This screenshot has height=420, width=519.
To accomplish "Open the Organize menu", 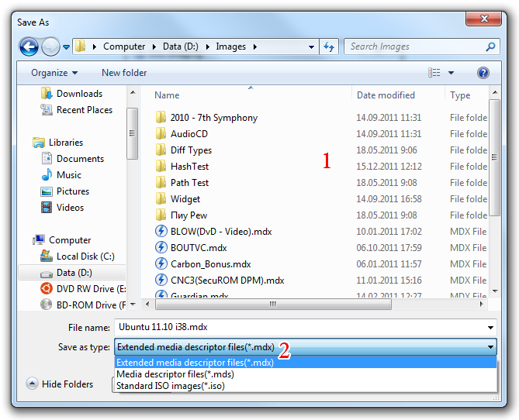I will point(54,73).
